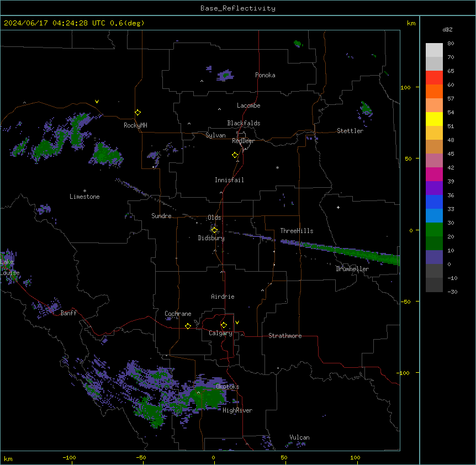Click the white plus marker north of Drumheller
This screenshot has width=476, height=465.
point(338,207)
